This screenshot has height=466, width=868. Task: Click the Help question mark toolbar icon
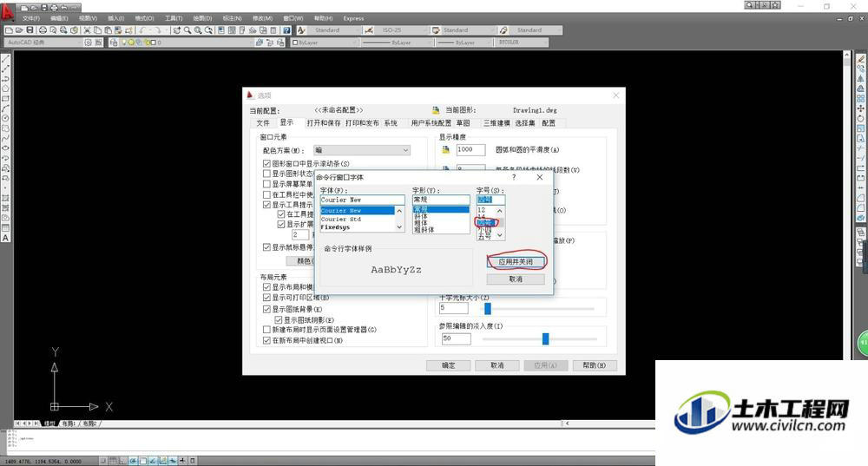point(286,30)
